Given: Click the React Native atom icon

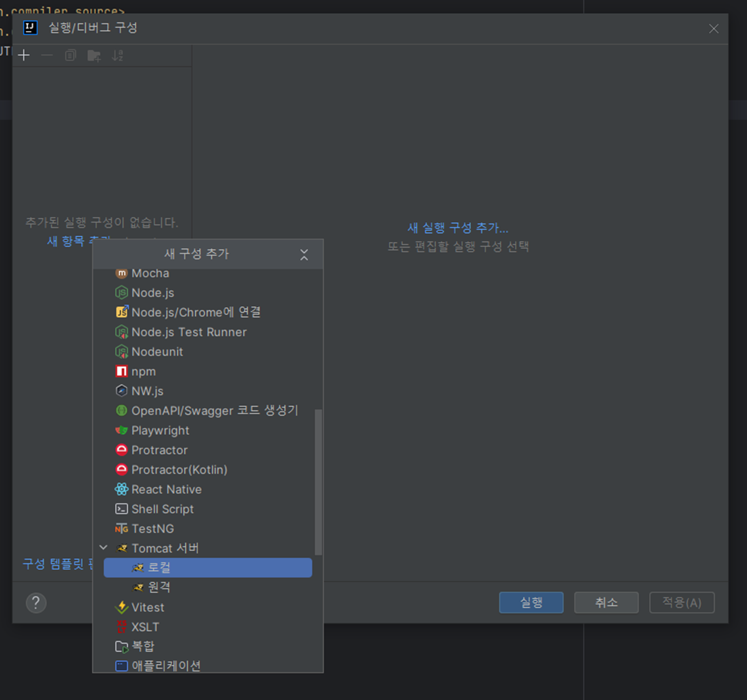Looking at the screenshot, I should 122,489.
